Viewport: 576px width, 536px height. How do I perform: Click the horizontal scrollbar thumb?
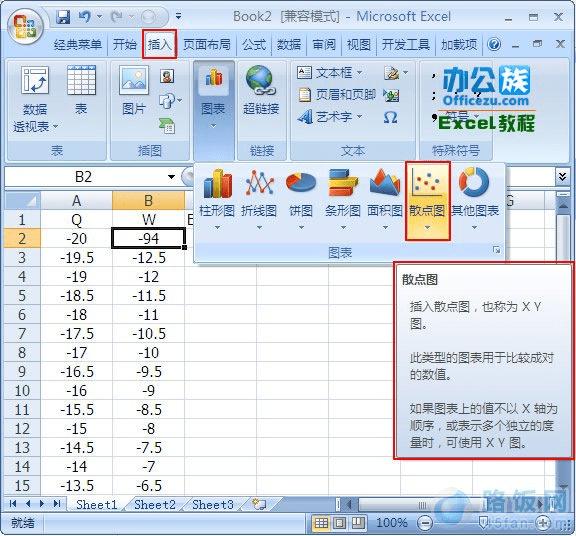422,504
